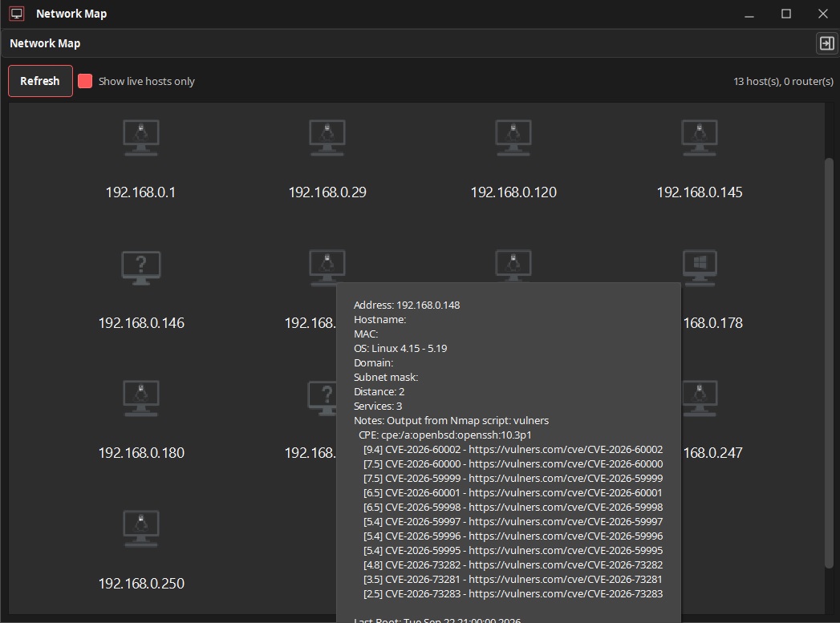Click the Show live hosts only label

tap(146, 81)
